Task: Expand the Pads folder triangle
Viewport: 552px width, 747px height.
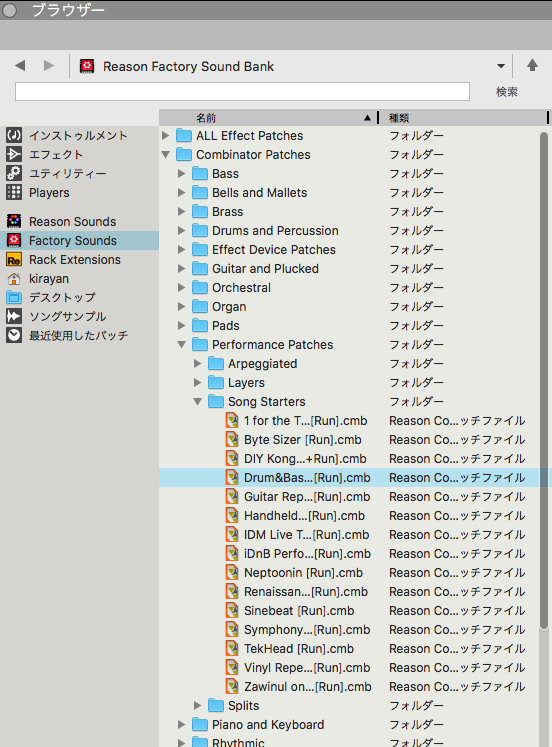Action: coord(181,325)
